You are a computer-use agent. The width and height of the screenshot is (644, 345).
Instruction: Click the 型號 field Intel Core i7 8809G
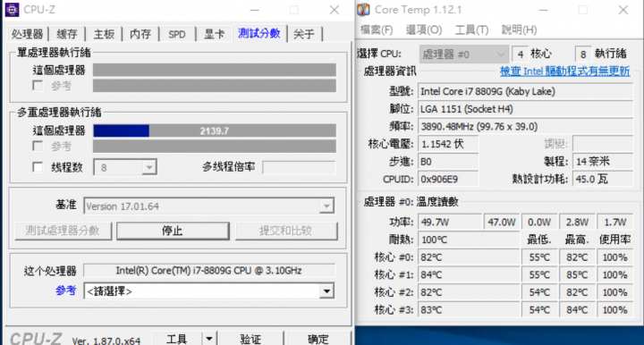tap(525, 91)
